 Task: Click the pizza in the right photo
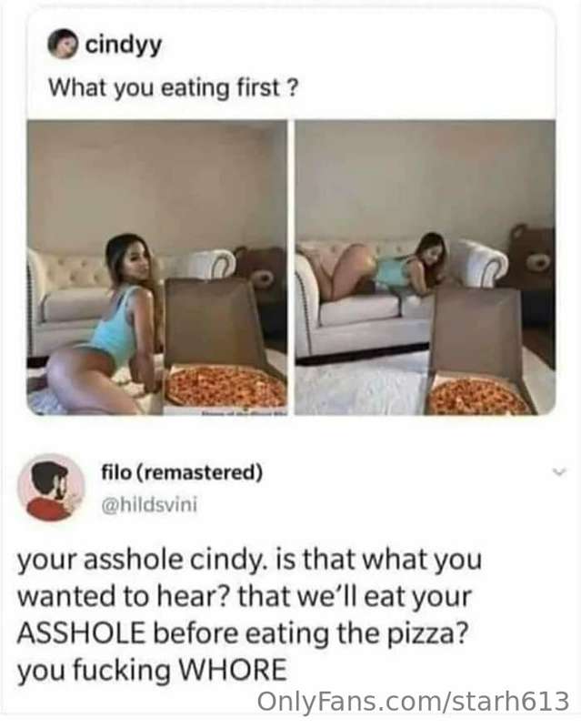[x=476, y=396]
